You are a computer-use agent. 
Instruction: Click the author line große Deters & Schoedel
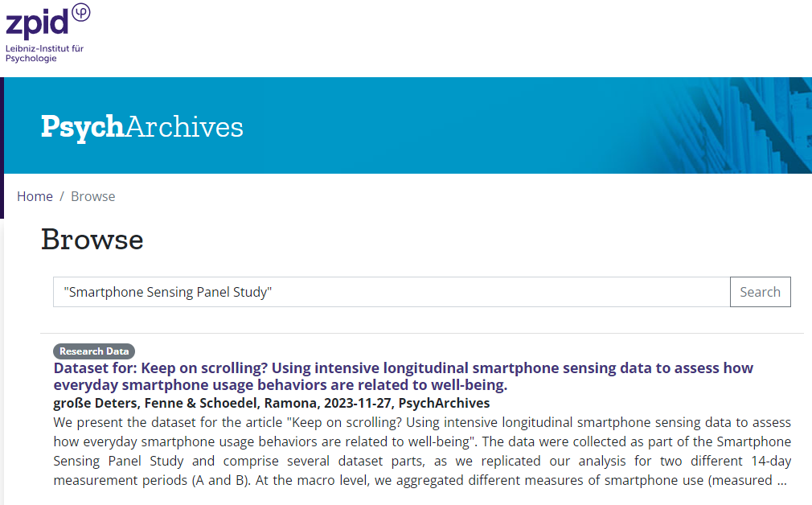click(x=272, y=403)
